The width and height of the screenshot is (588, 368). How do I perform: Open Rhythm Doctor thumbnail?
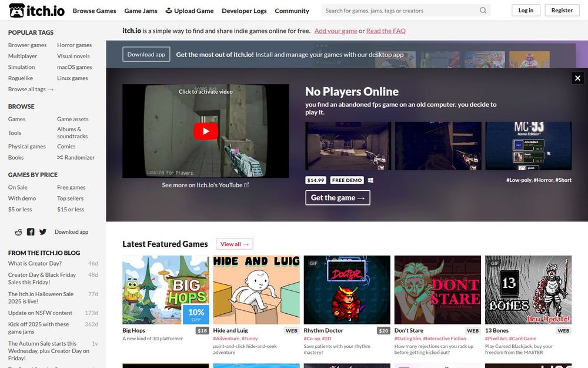347,290
